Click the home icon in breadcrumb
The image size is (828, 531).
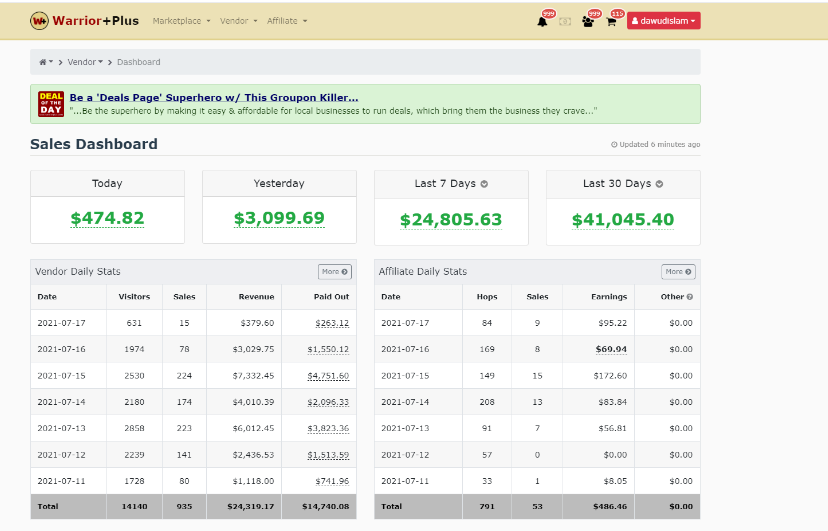(45, 62)
